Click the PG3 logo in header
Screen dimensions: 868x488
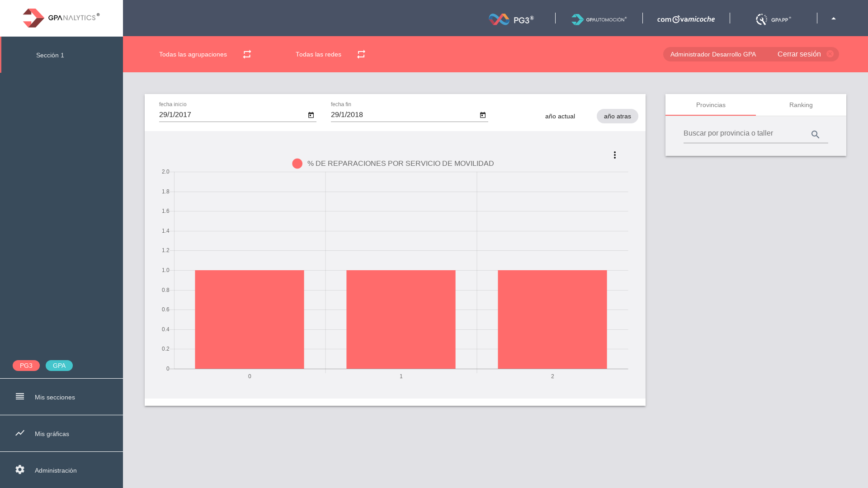point(511,19)
